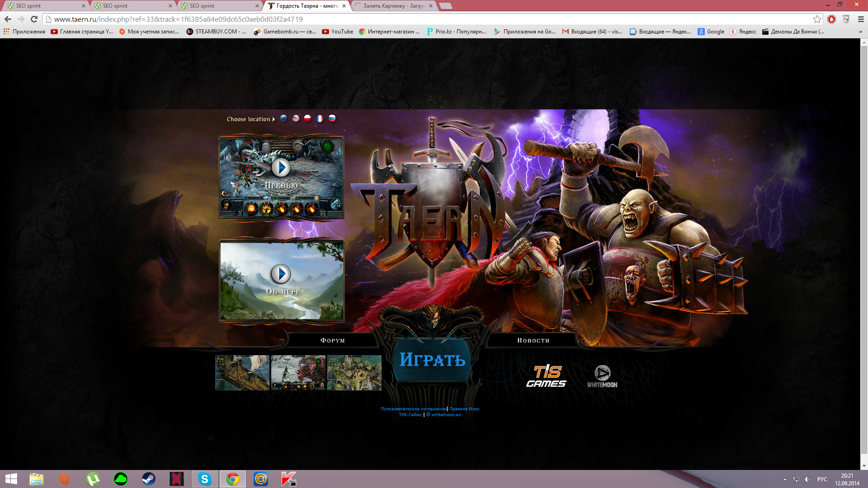The width and height of the screenshot is (868, 488).
Task: Open the ship screenshot thumbnail
Action: click(242, 373)
